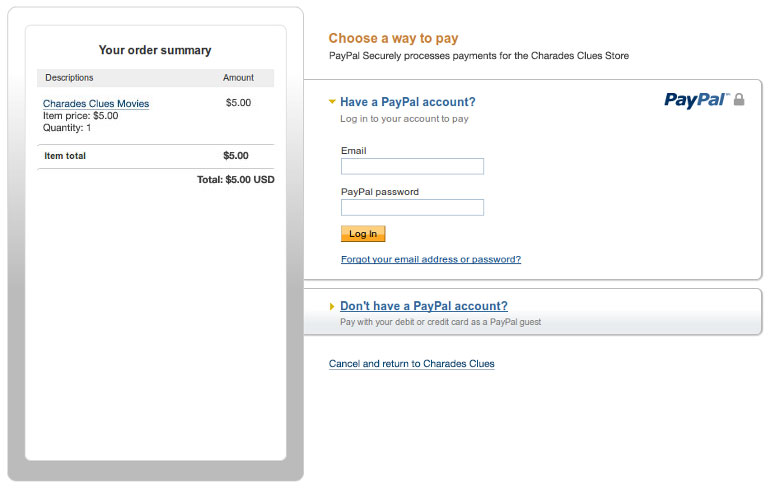Click the PayPal logo

coord(696,100)
